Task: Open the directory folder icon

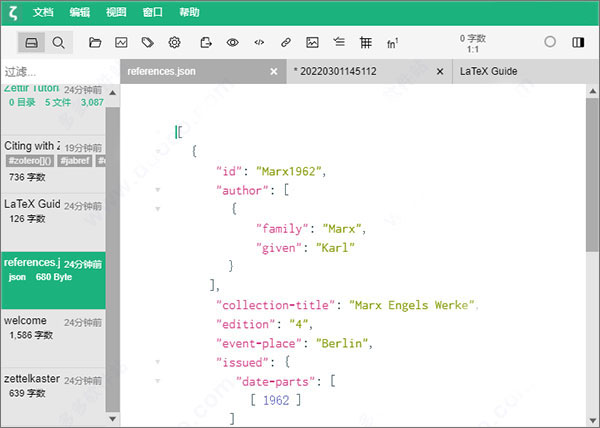Action: click(95, 42)
